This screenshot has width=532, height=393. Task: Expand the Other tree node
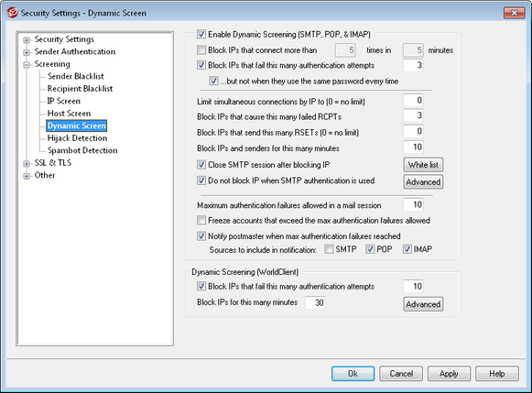pos(27,176)
